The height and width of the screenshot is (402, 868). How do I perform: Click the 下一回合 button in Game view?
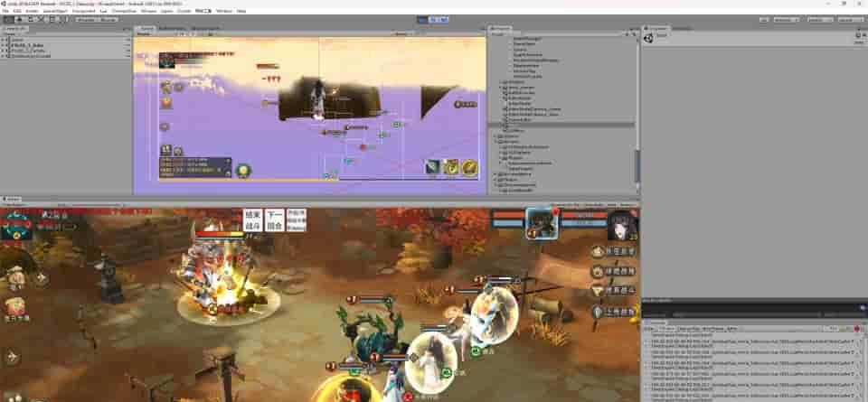[x=275, y=220]
